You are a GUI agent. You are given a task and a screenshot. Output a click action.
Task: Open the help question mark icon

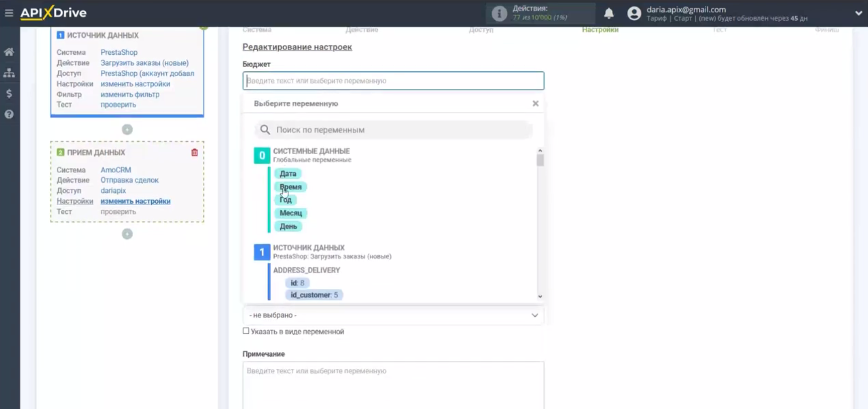(x=9, y=114)
